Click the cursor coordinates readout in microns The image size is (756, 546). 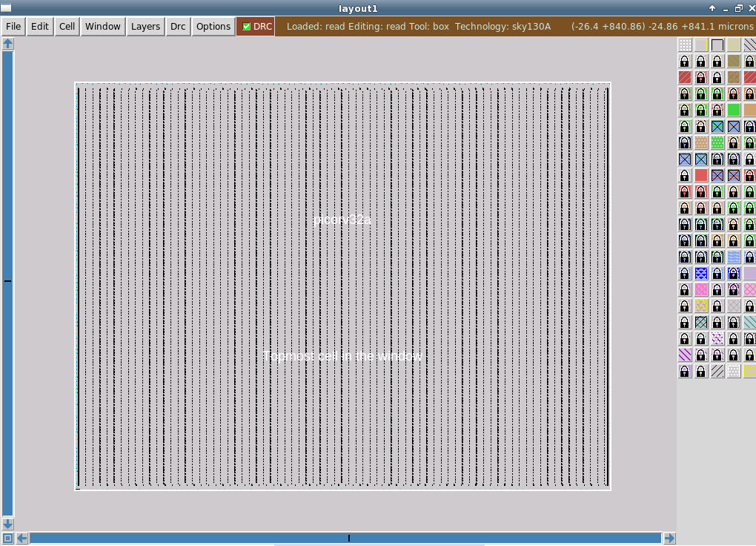coord(662,27)
